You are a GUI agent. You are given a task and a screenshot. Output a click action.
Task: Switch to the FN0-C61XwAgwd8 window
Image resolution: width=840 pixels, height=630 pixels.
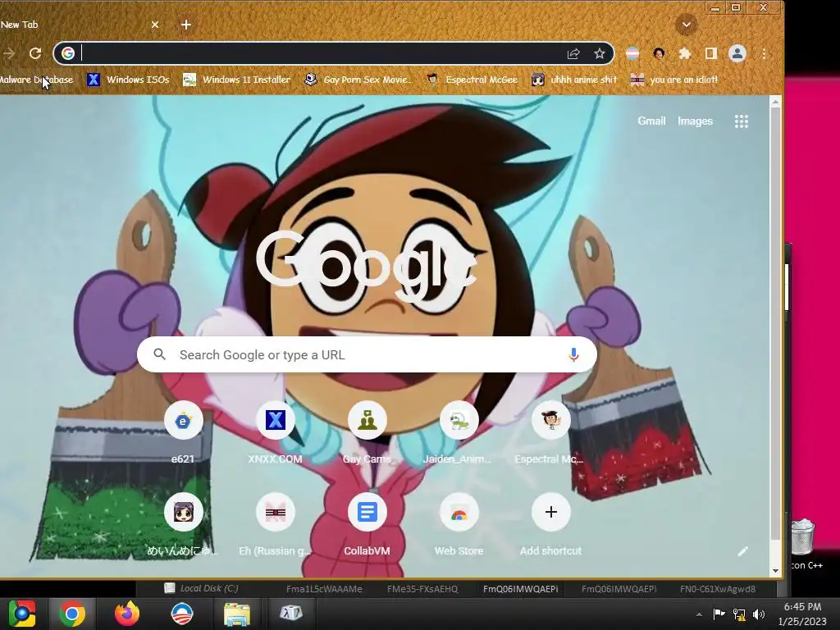[x=717, y=589]
